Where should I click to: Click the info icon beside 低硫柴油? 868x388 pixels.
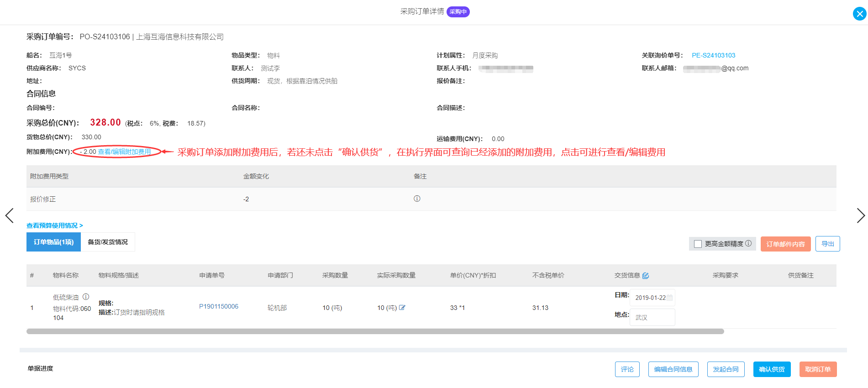pos(86,297)
